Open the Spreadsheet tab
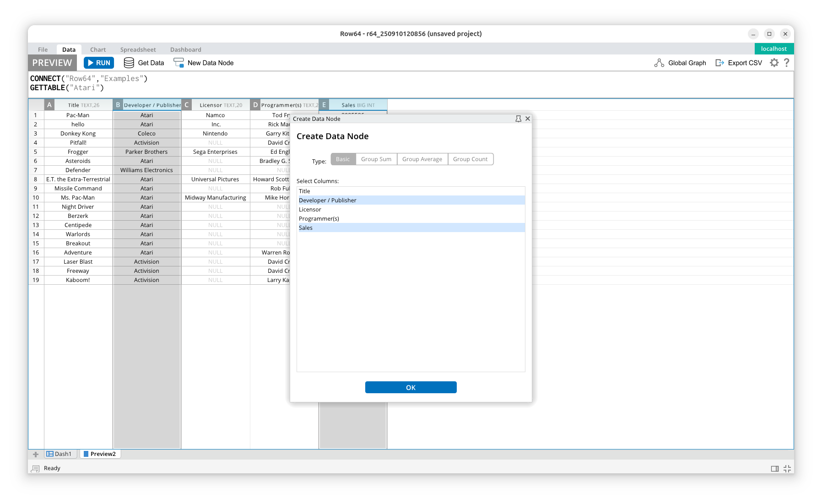822x504 pixels. coord(138,49)
